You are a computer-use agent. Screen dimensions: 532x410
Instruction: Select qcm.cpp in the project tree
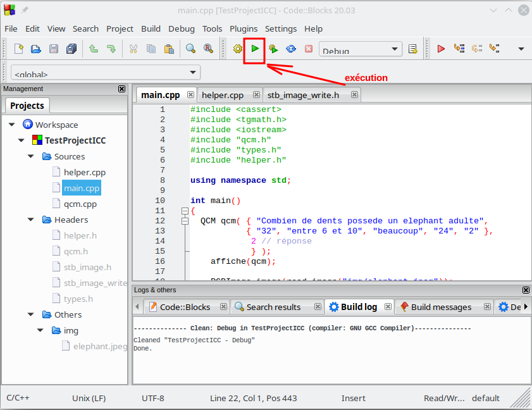80,204
